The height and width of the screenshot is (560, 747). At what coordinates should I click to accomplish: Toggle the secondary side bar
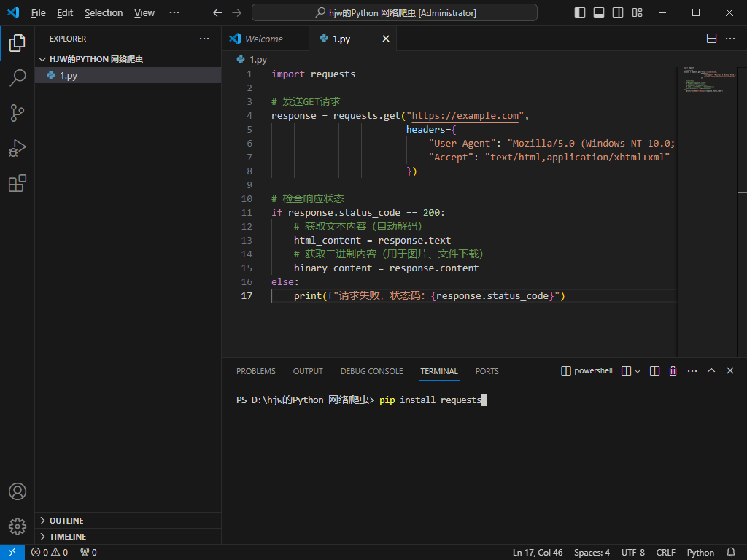tap(618, 13)
